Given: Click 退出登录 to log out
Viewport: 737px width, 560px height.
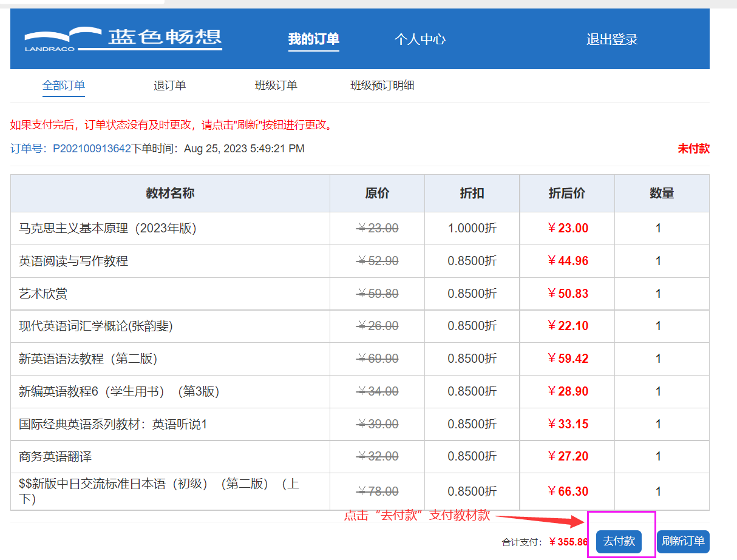Looking at the screenshot, I should tap(611, 39).
